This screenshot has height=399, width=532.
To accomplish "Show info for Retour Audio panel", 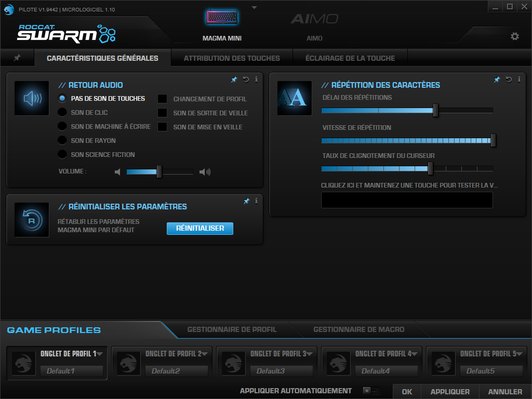I will (256, 79).
